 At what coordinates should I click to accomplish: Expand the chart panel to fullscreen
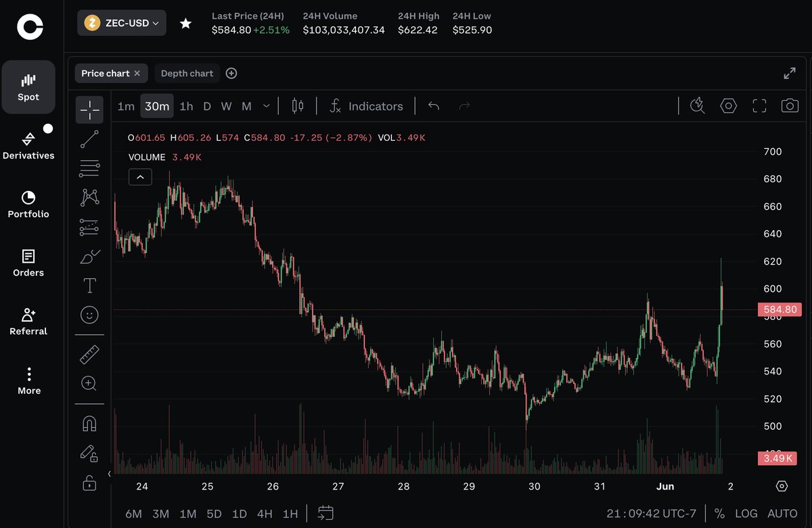click(789, 73)
